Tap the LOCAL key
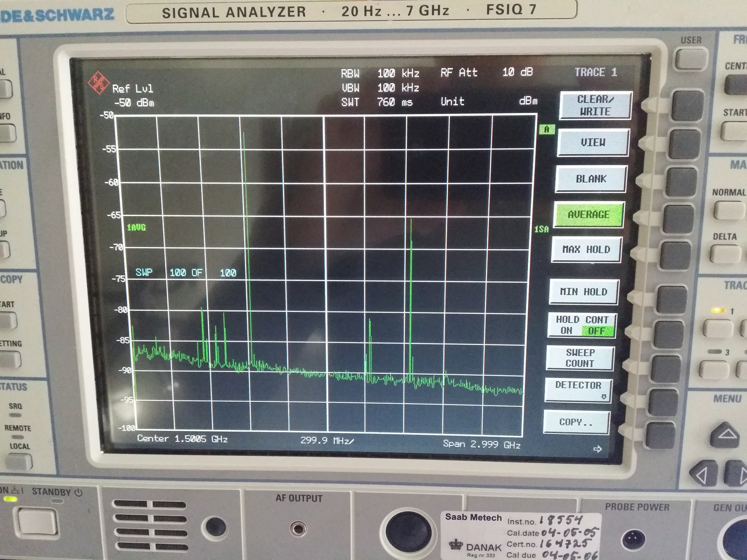Image resolution: width=747 pixels, height=560 pixels. [19, 462]
